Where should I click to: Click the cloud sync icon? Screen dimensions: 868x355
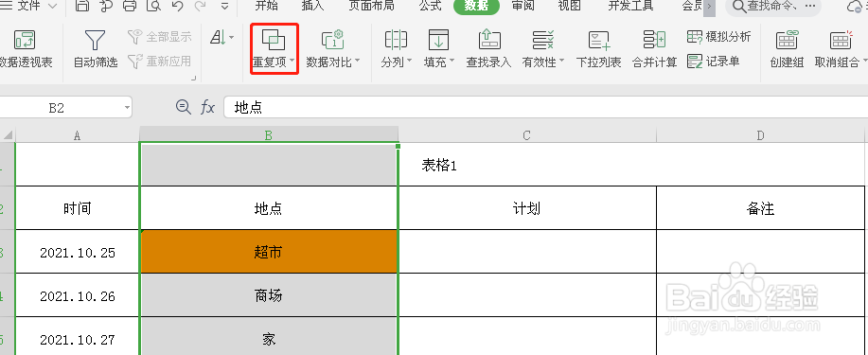(x=857, y=6)
